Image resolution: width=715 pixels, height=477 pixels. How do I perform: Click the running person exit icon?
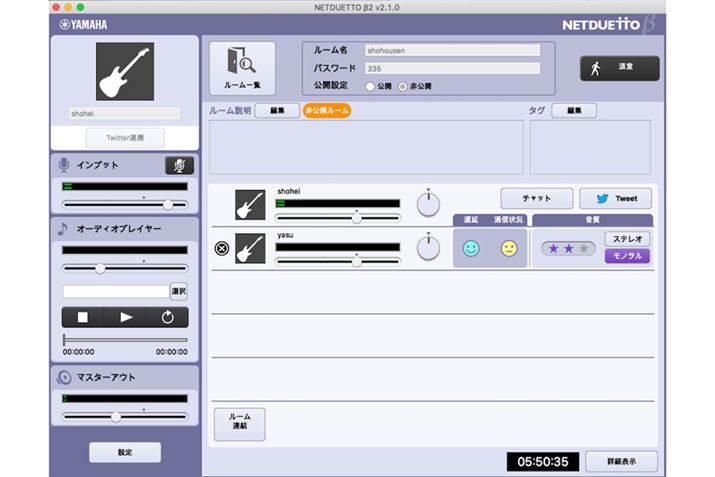click(596, 68)
